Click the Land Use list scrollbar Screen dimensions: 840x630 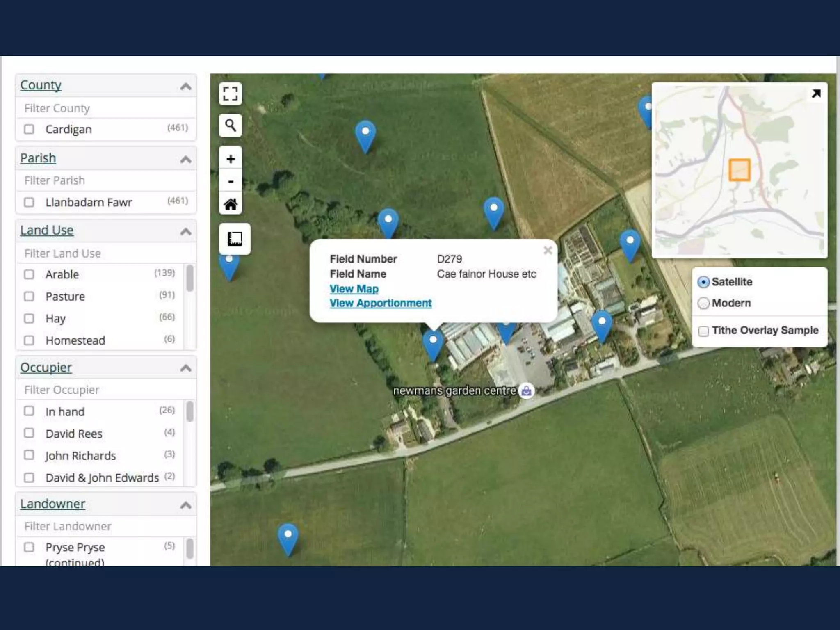click(189, 279)
